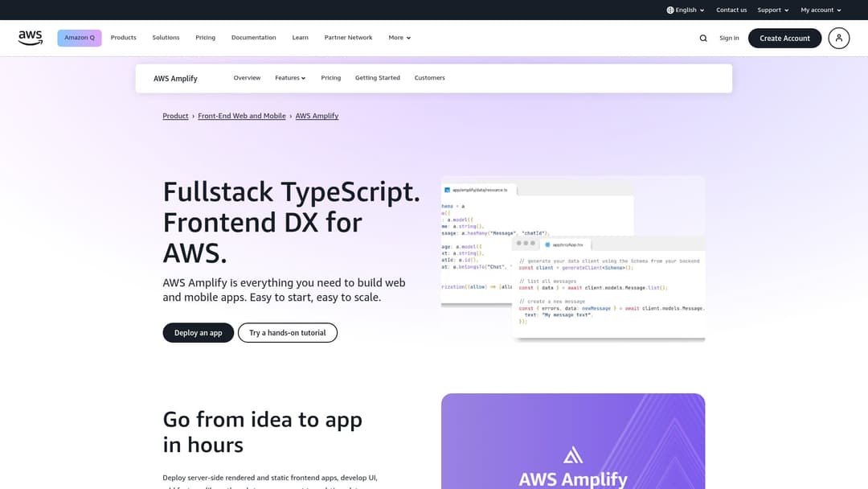Open the search magnifier icon
Image resolution: width=868 pixels, height=489 pixels.
tap(703, 39)
